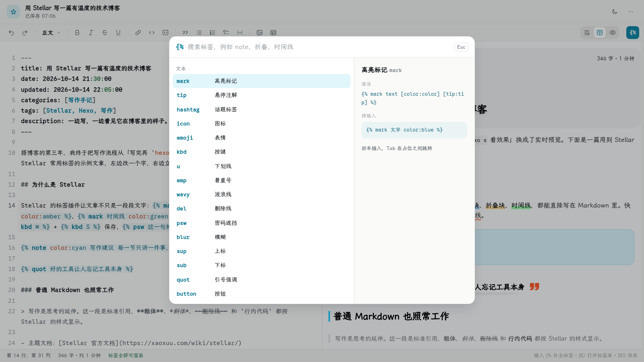
Task: Click the '已保存 07:06' save status
Action: (40, 16)
